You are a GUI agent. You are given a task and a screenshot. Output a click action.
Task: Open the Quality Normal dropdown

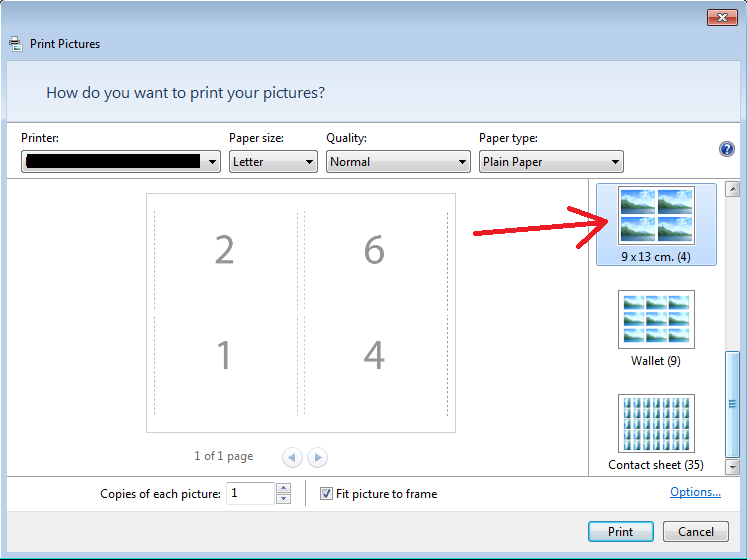tap(398, 162)
